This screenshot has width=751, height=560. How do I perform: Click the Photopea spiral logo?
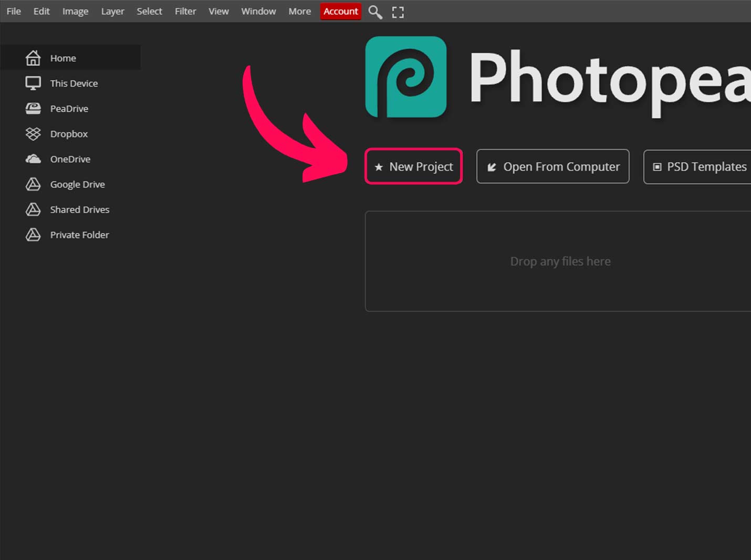pos(406,77)
